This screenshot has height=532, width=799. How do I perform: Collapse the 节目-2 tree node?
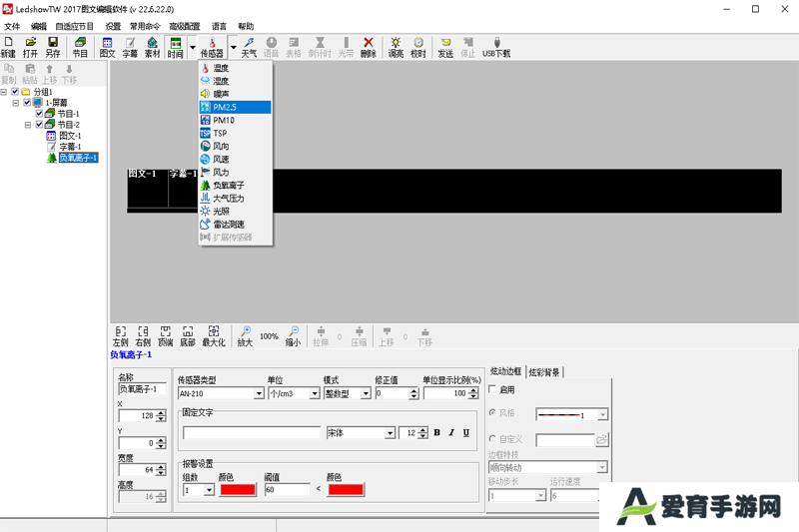pyautogui.click(x=28, y=124)
